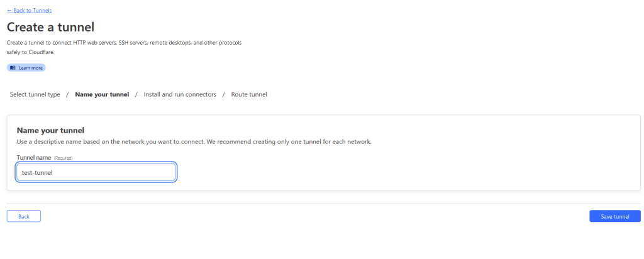
Task: Select the bold Name your tunnel step
Action: [102, 94]
